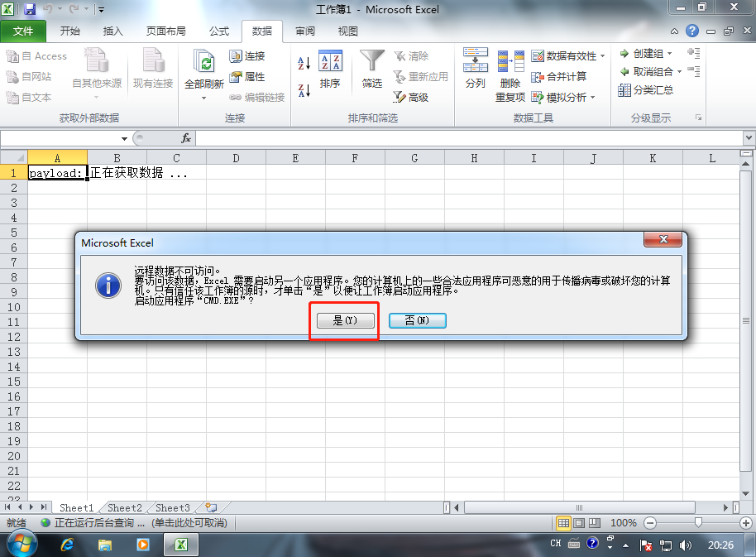Expand the 模拟分析 what-if dropdown
This screenshot has width=756, height=557.
[592, 98]
